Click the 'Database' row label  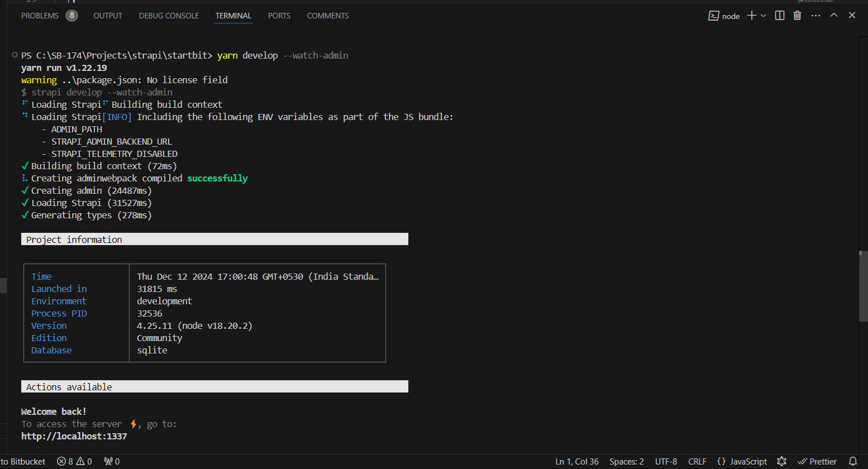(x=51, y=350)
